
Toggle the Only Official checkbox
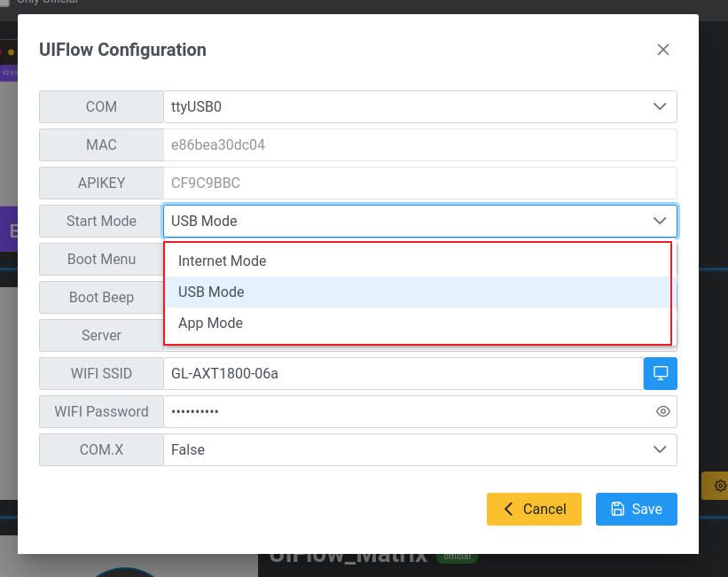(4, 3)
